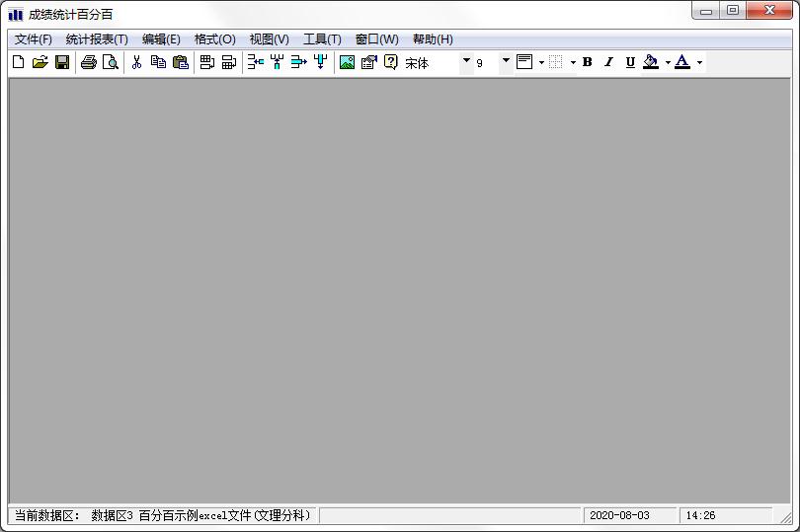Open Print Preview magnifier icon
The width and height of the screenshot is (800, 532).
[110, 62]
